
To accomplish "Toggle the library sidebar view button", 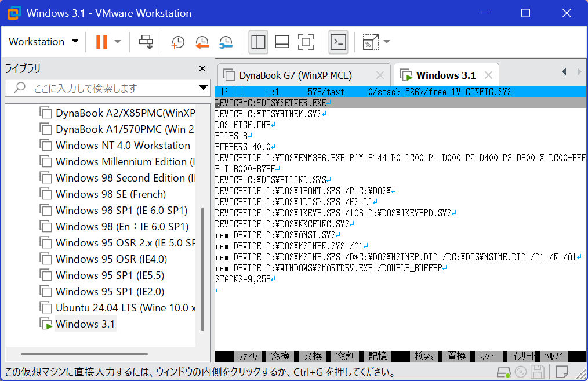I will click(x=258, y=42).
